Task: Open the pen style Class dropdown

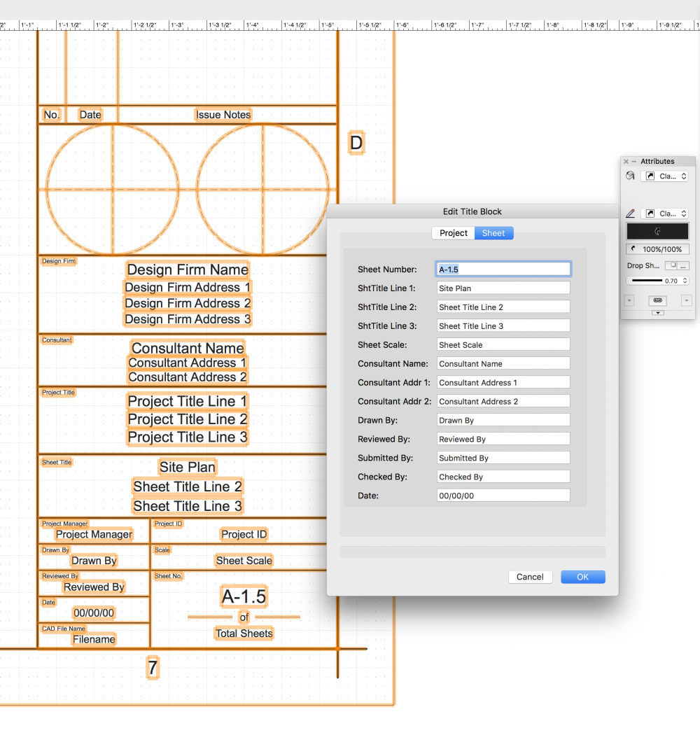Action: coord(665,213)
